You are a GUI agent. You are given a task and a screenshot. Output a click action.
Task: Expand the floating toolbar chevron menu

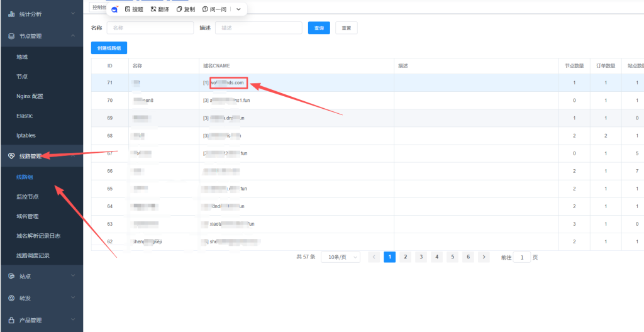(238, 9)
